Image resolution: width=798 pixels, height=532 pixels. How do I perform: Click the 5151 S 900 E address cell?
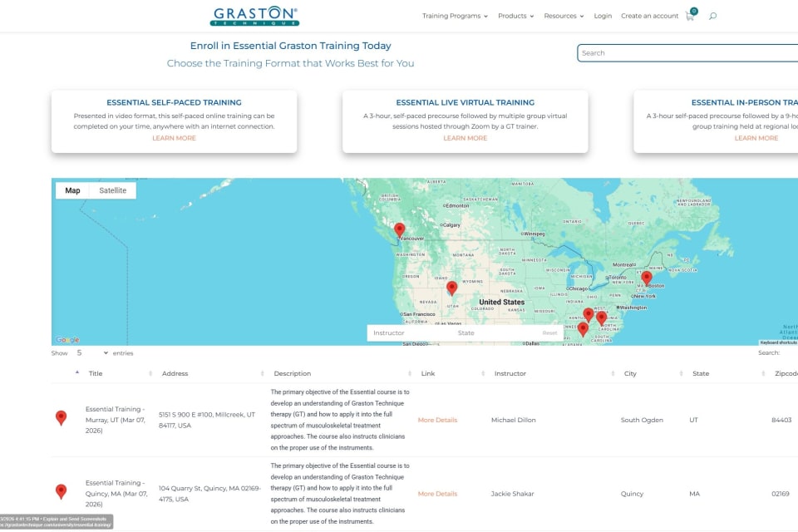point(207,420)
